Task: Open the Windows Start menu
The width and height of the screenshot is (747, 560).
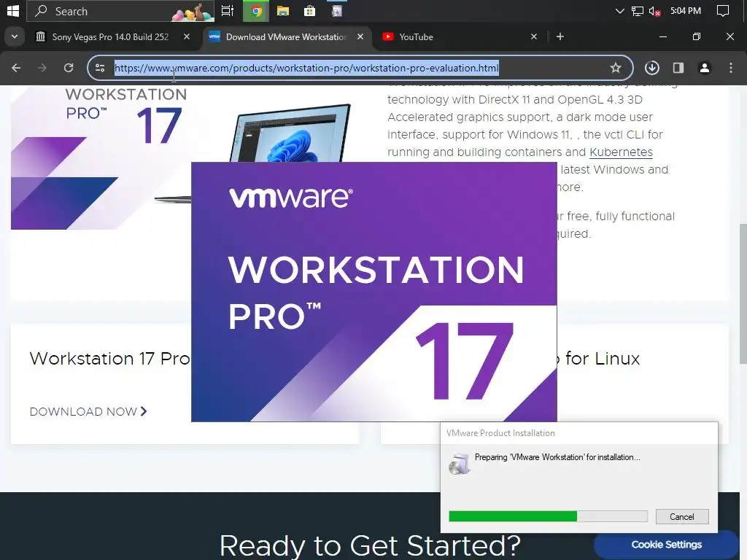Action: pos(13,10)
